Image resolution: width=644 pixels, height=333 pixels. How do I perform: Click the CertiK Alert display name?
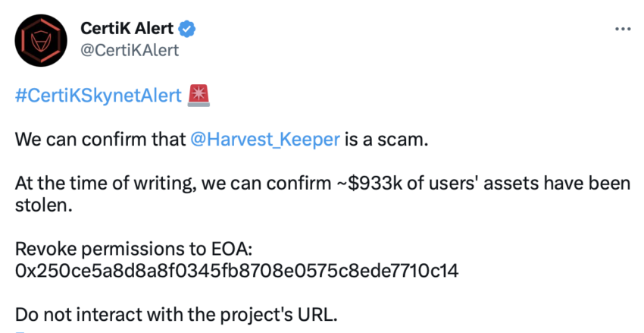[x=127, y=30]
